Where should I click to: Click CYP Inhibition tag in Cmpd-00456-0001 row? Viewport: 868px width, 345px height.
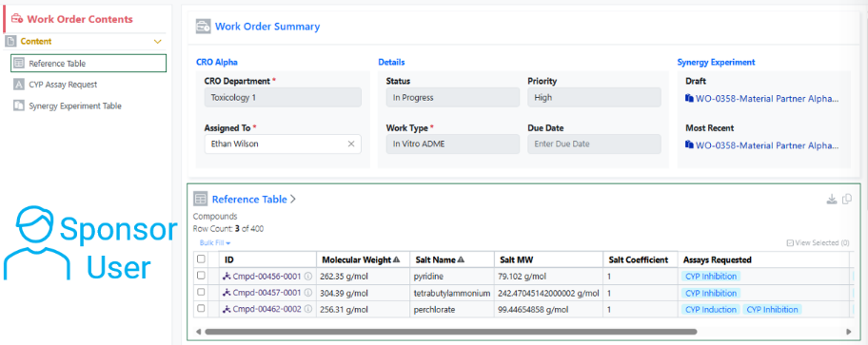(711, 277)
